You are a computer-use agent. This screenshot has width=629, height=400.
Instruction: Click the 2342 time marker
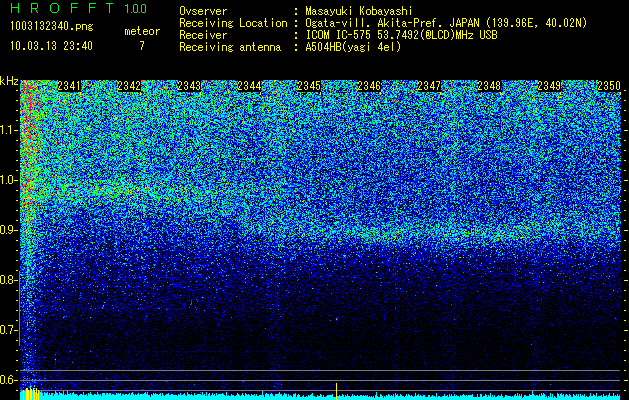click(129, 86)
